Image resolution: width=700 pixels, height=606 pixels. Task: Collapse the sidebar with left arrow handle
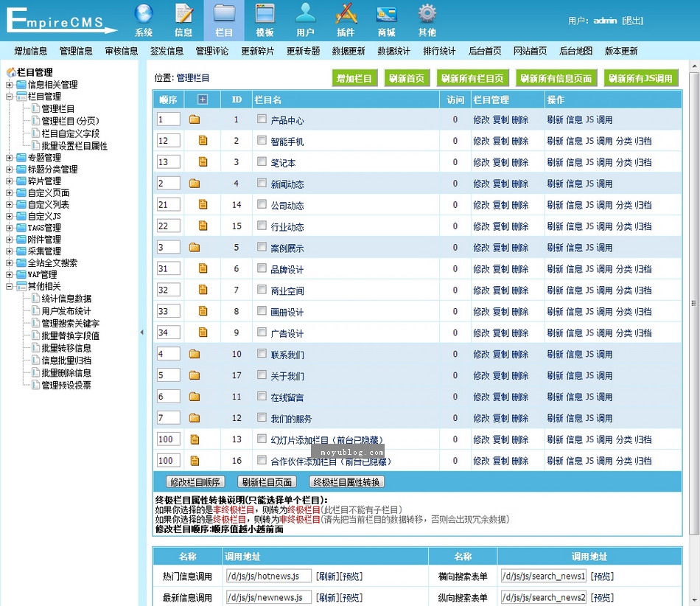141,332
